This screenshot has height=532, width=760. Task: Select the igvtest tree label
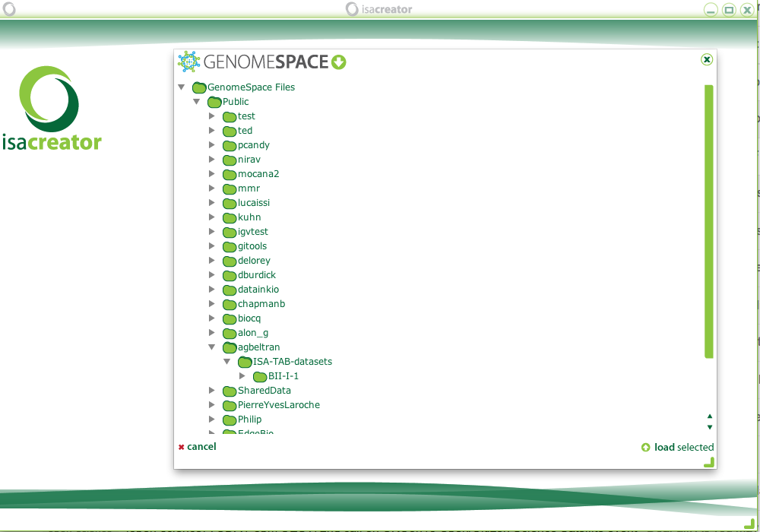[x=252, y=232]
